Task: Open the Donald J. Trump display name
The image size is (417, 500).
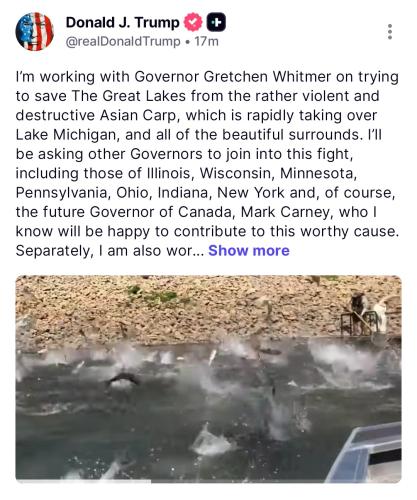Action: [123, 23]
